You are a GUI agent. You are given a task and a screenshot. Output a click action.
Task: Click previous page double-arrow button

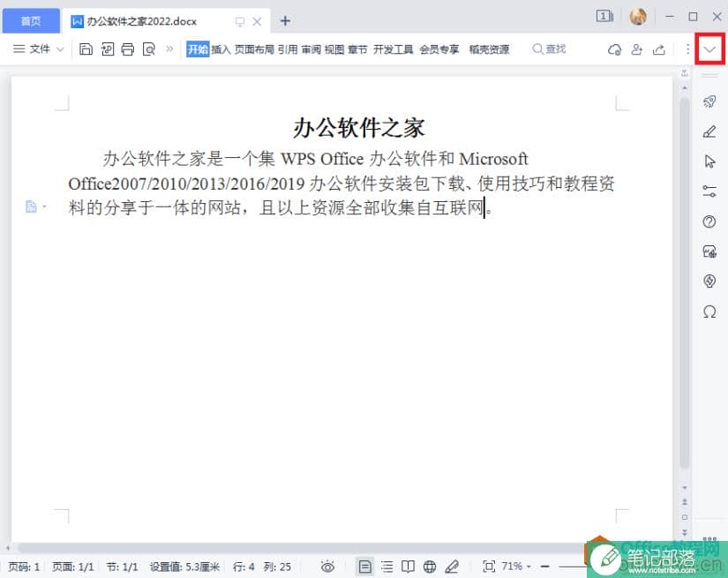[685, 502]
